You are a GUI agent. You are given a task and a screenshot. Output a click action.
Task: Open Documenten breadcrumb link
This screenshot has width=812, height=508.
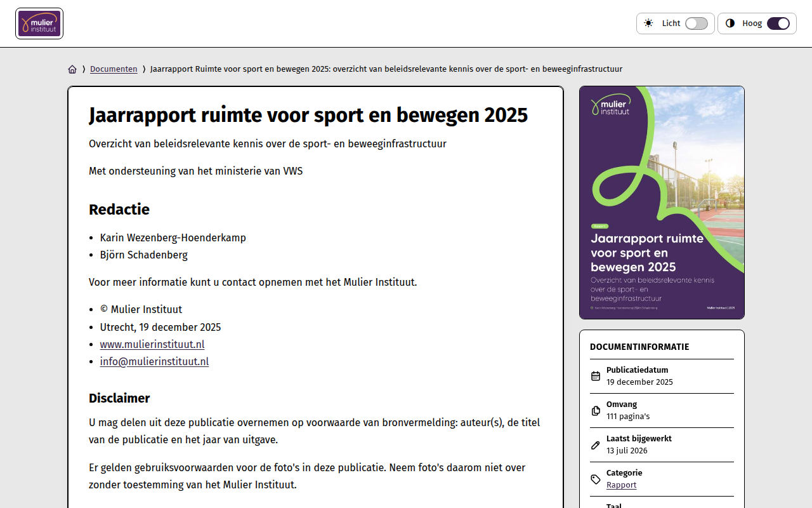pyautogui.click(x=114, y=69)
